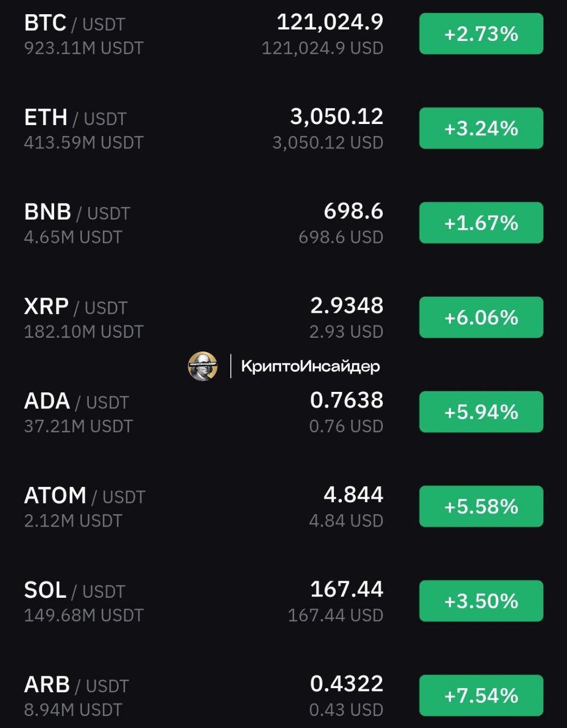Tap the BNB +1.67% change badge
Viewport: 567px width, 728px height.
[481, 222]
